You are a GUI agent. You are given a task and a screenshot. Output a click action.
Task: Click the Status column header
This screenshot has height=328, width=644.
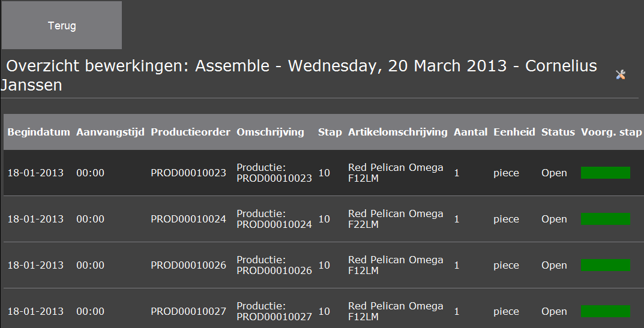coord(558,132)
